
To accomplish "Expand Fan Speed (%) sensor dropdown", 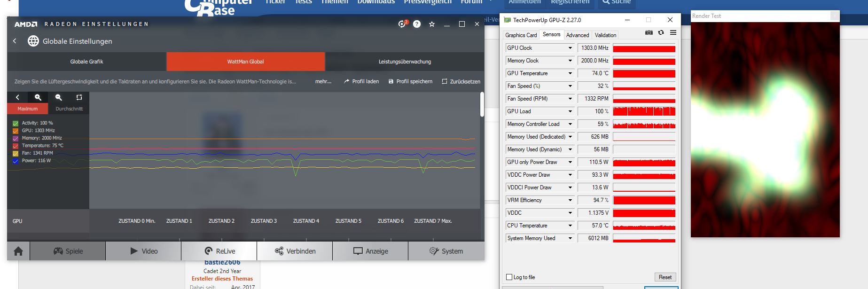I will [x=570, y=86].
